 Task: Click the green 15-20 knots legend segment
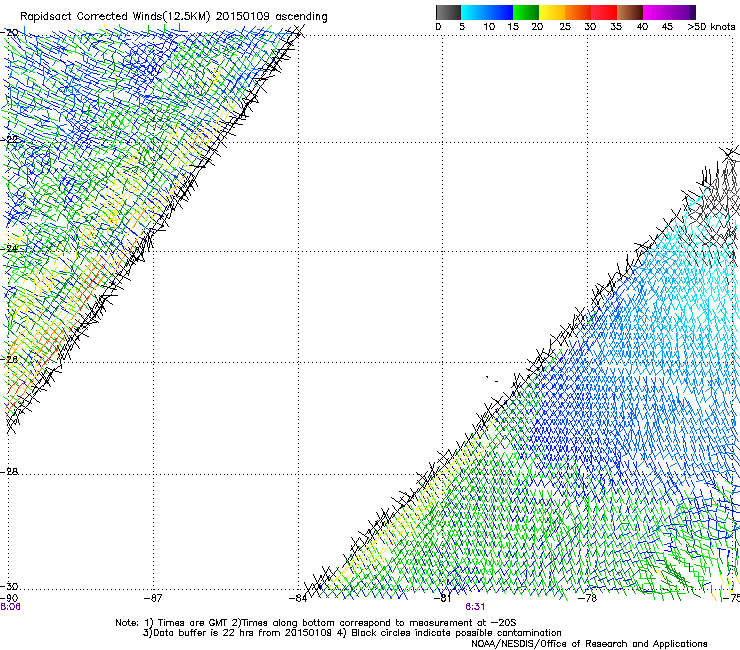coord(526,12)
